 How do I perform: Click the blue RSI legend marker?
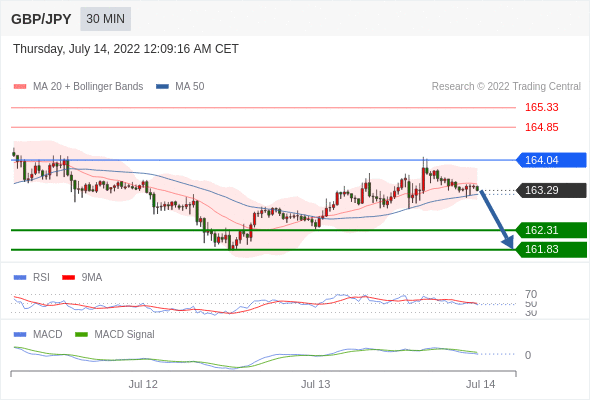pyautogui.click(x=20, y=278)
